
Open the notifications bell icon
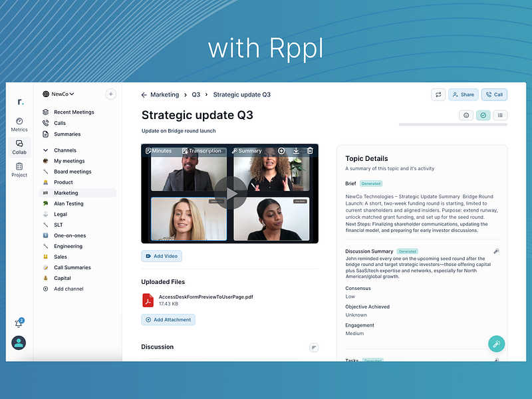(19, 322)
